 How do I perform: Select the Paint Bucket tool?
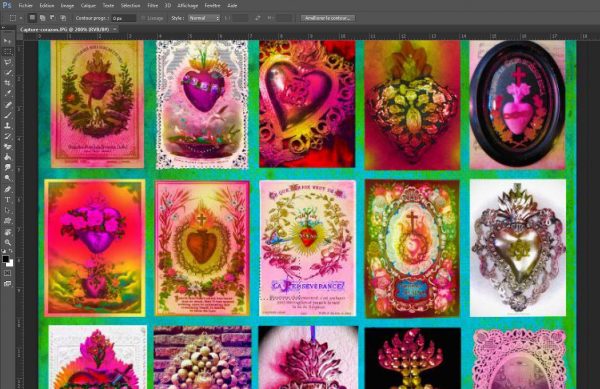click(x=7, y=157)
